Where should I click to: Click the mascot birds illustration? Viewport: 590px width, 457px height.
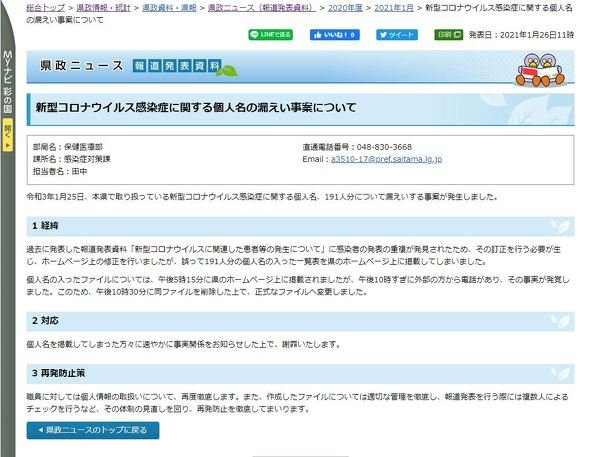pyautogui.click(x=540, y=69)
